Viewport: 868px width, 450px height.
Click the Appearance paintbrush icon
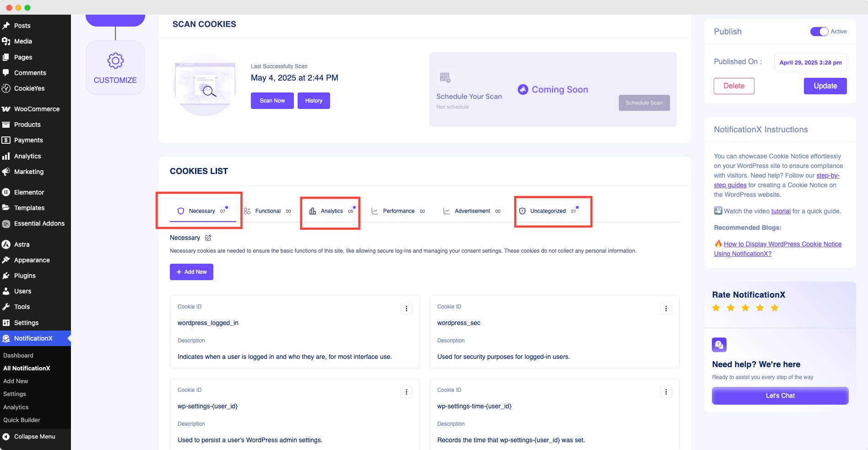(6, 260)
